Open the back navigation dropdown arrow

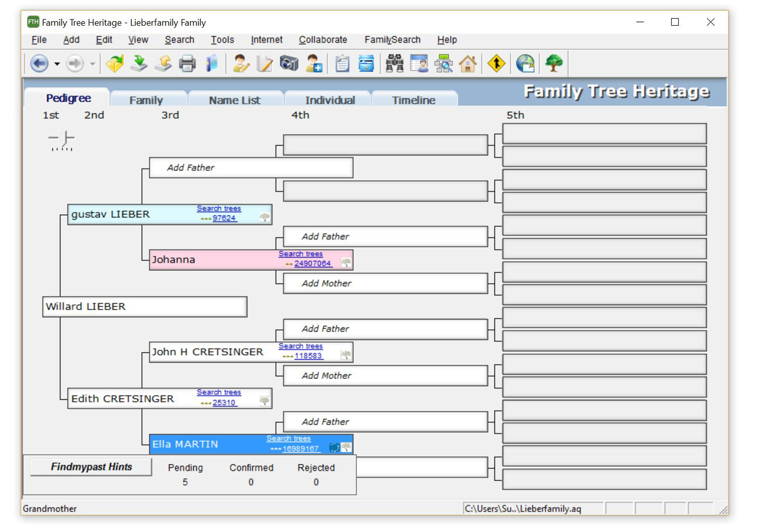[57, 64]
